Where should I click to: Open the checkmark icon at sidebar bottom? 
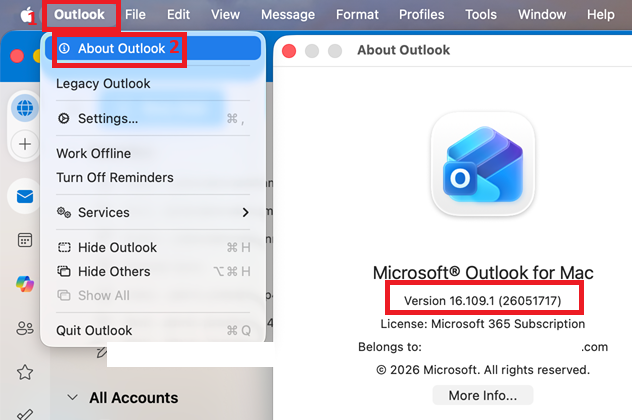(25, 414)
